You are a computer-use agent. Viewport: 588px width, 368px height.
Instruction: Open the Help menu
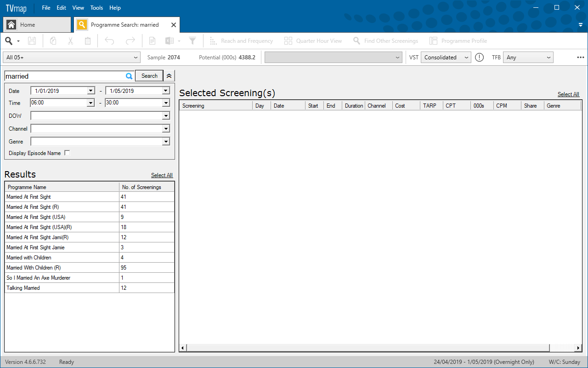[x=115, y=8]
